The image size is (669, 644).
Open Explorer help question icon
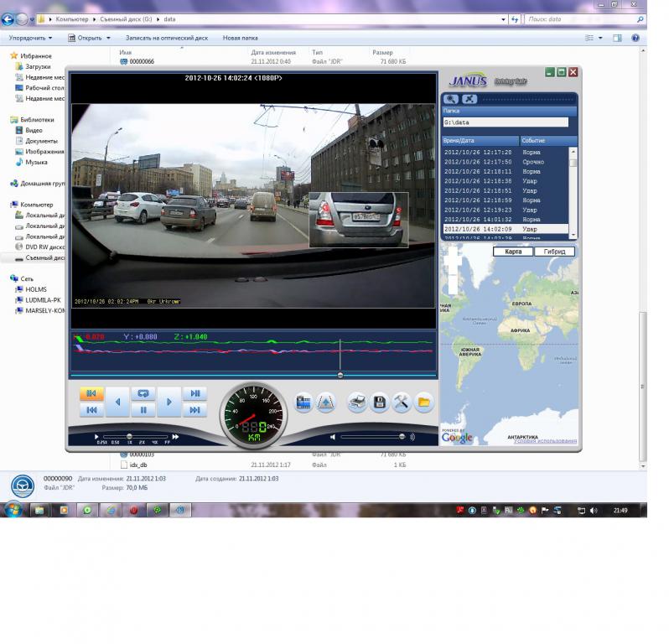635,38
